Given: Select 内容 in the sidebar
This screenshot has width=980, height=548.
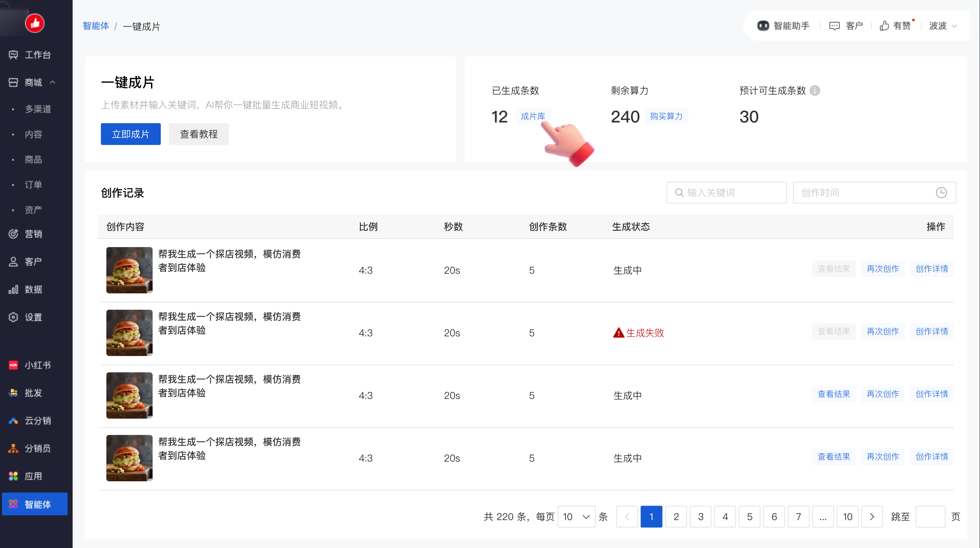Looking at the screenshot, I should tap(33, 134).
